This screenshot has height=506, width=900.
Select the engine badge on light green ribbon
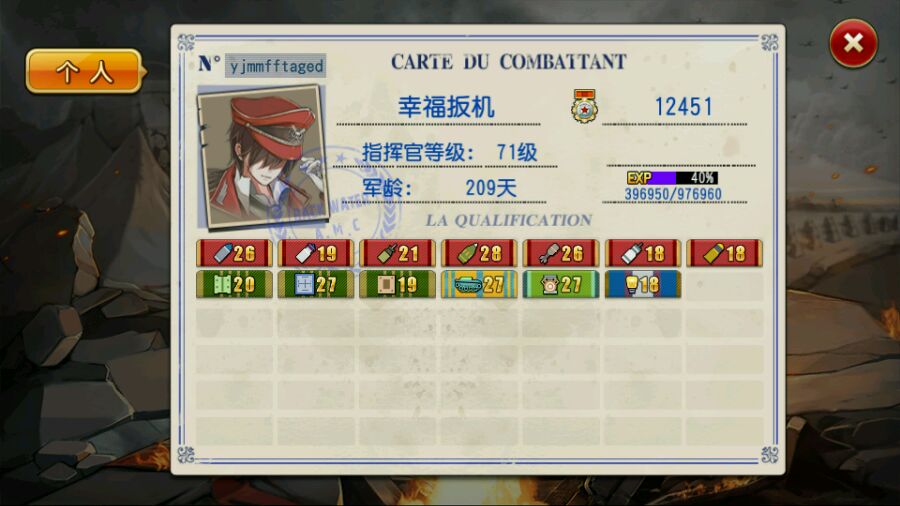pyautogui.click(x=561, y=285)
